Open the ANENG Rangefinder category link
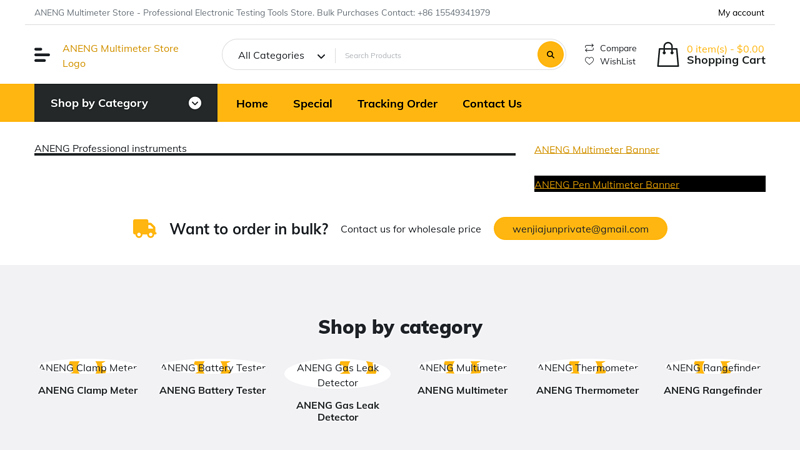The height and width of the screenshot is (450, 800). point(712,390)
